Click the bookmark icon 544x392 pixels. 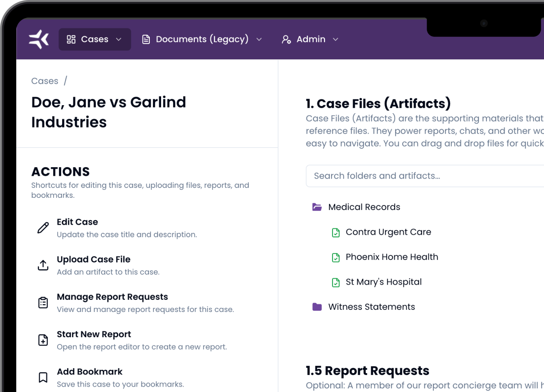pyautogui.click(x=43, y=377)
